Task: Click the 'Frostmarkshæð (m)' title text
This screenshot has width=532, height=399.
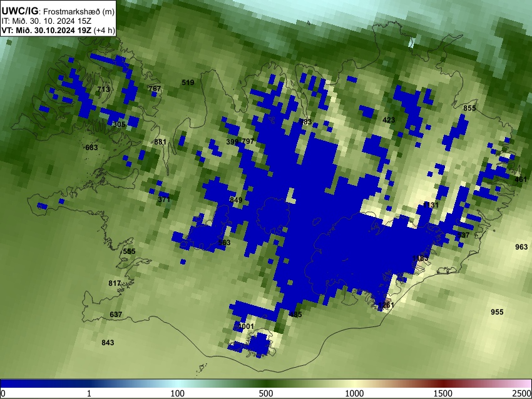Action: [x=79, y=12]
